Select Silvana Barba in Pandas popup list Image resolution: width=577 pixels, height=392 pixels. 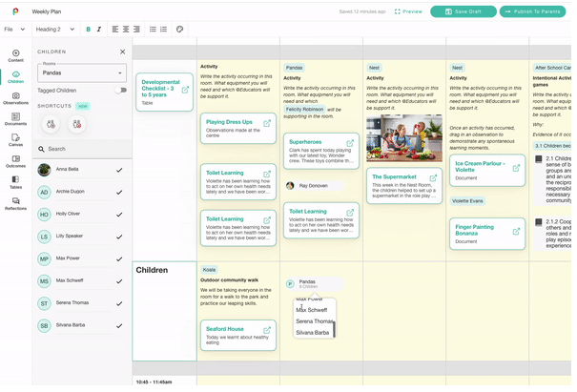tap(313, 333)
